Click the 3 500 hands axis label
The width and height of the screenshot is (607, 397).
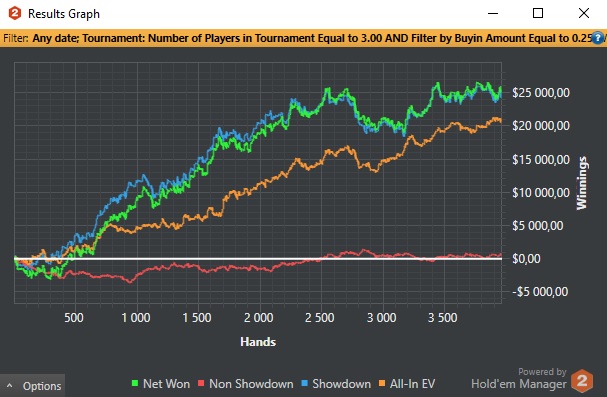pos(442,318)
